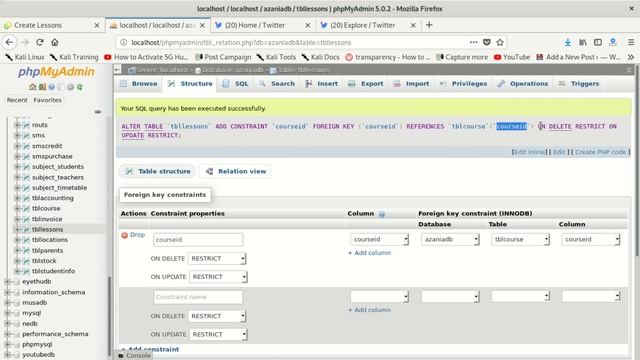Click the red Drop icon for courseid
The width and height of the screenshot is (640, 360).
(x=124, y=235)
